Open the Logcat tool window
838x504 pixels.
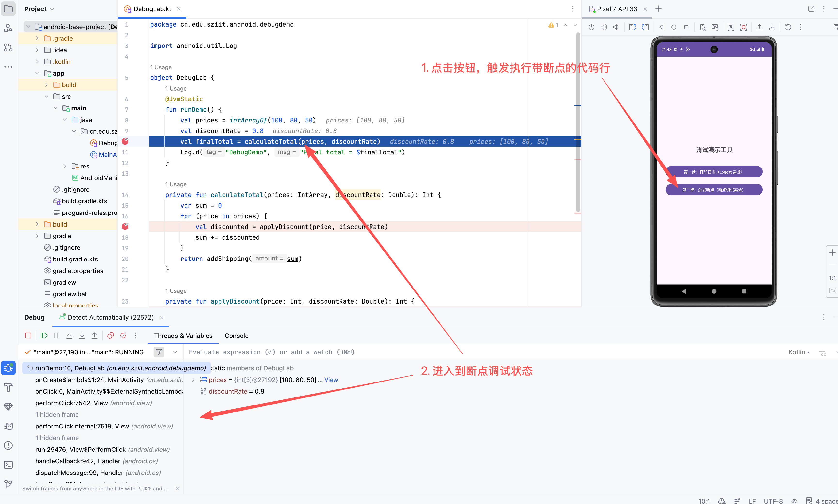pos(8,426)
